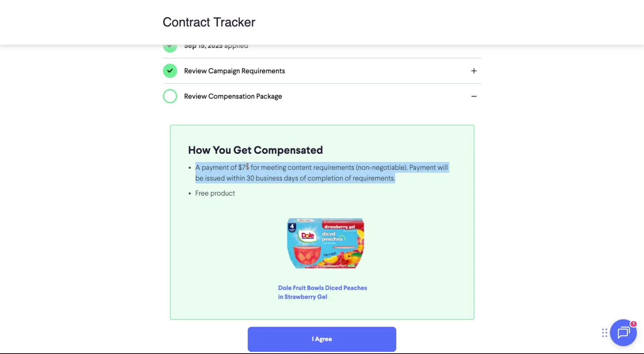The image size is (644, 354).
Task: Click the How You Get Compensated section title
Action: pos(255,150)
